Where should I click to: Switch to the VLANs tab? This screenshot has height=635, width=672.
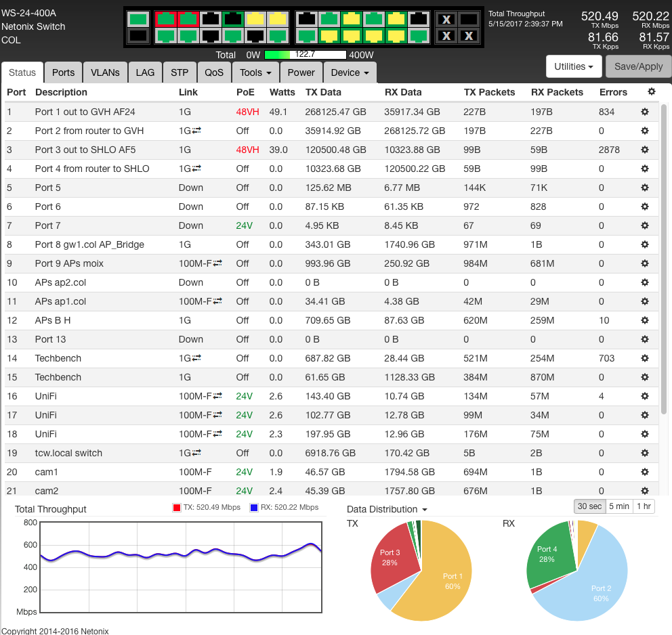[x=105, y=72]
